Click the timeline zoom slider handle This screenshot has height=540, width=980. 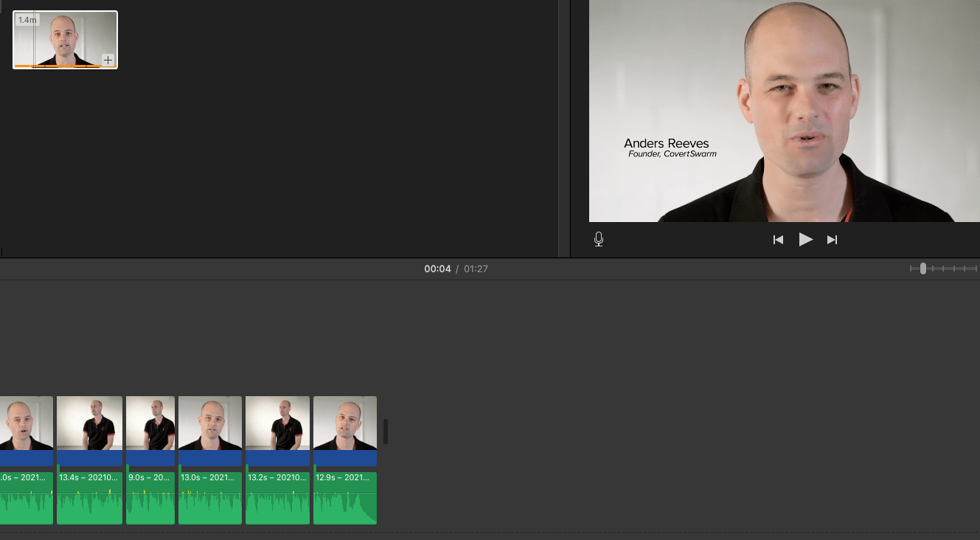922,269
